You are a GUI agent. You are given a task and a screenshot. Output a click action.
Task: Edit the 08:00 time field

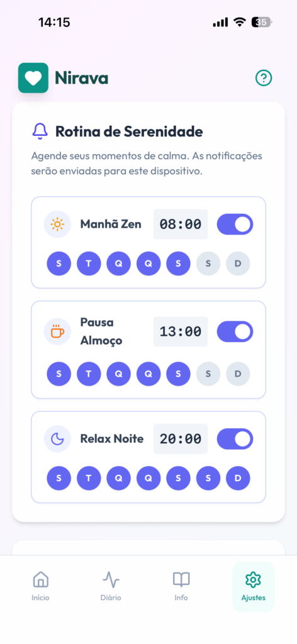pyautogui.click(x=181, y=225)
